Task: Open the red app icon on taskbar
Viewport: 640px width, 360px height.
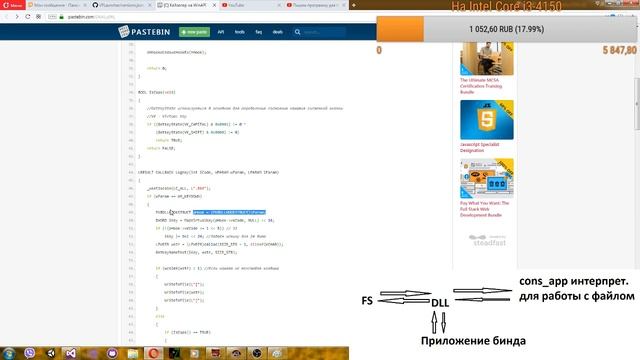Action: coord(216,353)
